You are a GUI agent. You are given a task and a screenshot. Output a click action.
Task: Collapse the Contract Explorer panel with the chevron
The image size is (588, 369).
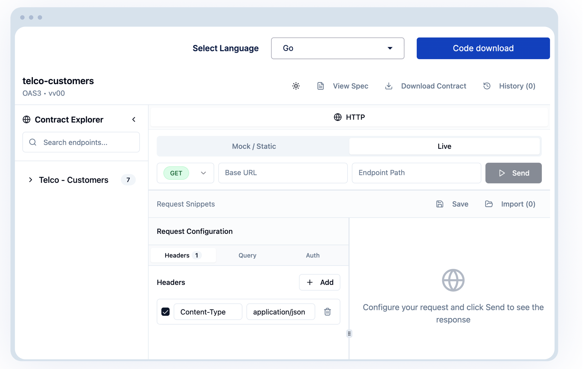click(x=134, y=120)
